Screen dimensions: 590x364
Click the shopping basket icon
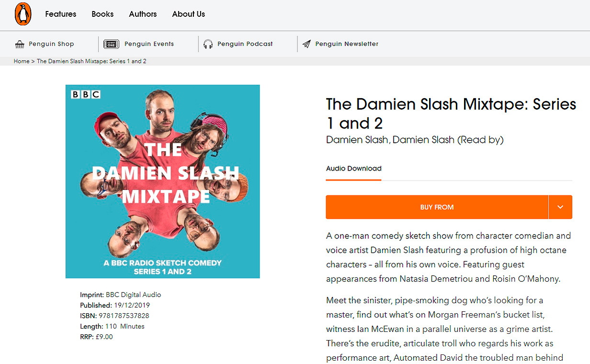point(20,44)
